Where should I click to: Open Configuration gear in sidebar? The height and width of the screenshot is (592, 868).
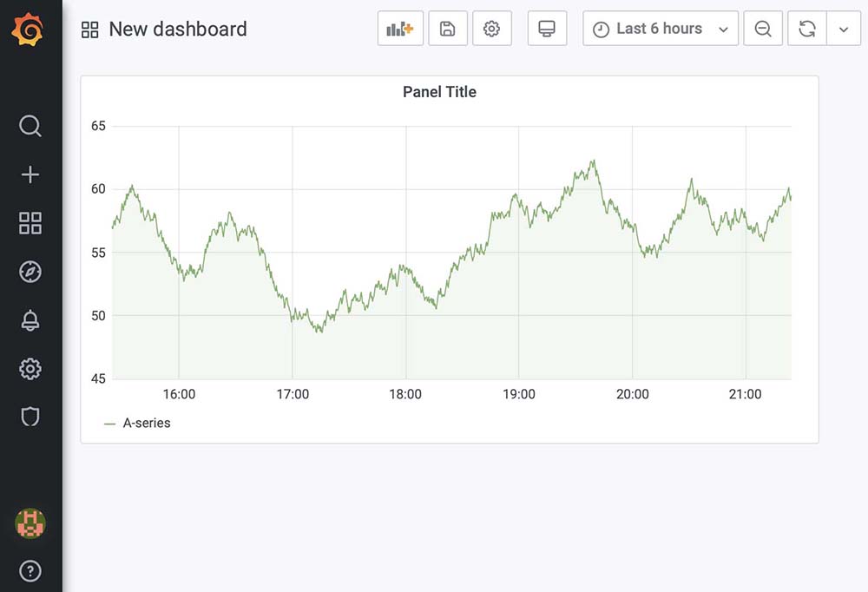pos(30,369)
